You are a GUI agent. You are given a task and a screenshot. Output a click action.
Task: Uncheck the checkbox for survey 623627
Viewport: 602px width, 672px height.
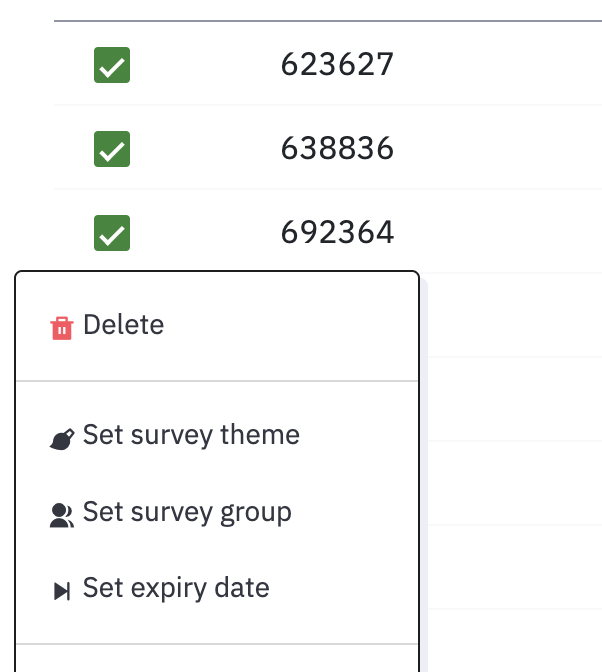[x=112, y=65]
